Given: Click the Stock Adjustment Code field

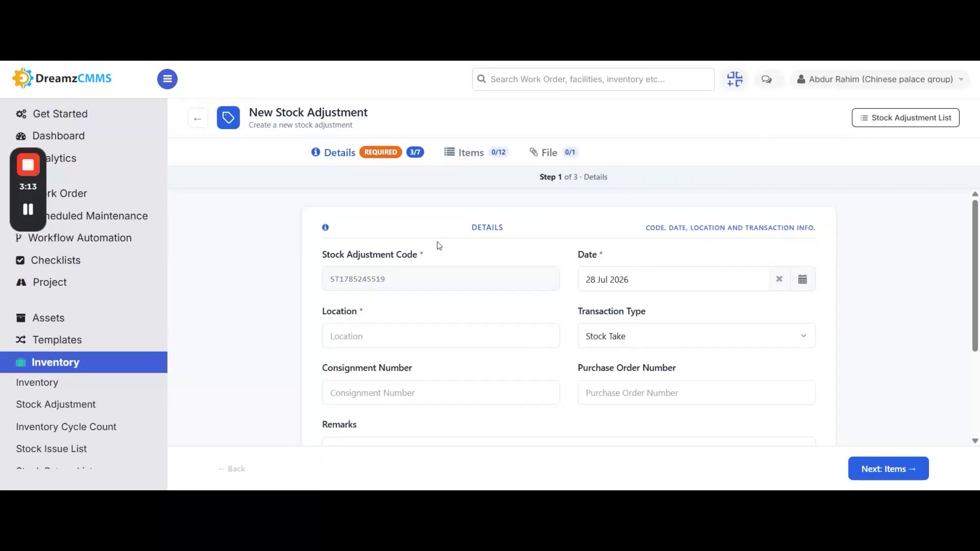Looking at the screenshot, I should (x=441, y=279).
